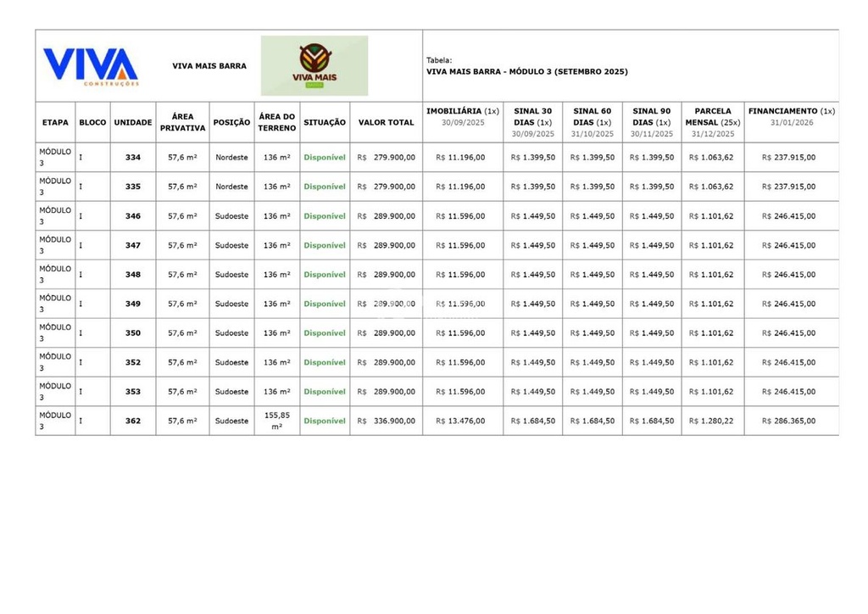The height and width of the screenshot is (614, 868).
Task: Click the VALOR TOTAL column header
Action: click(x=386, y=122)
